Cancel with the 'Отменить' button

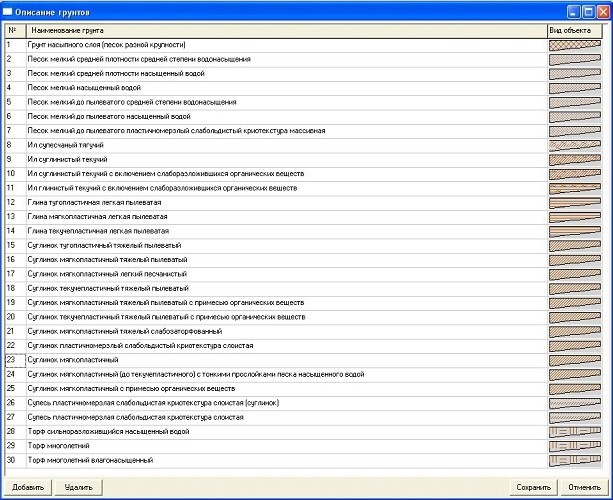584,487
